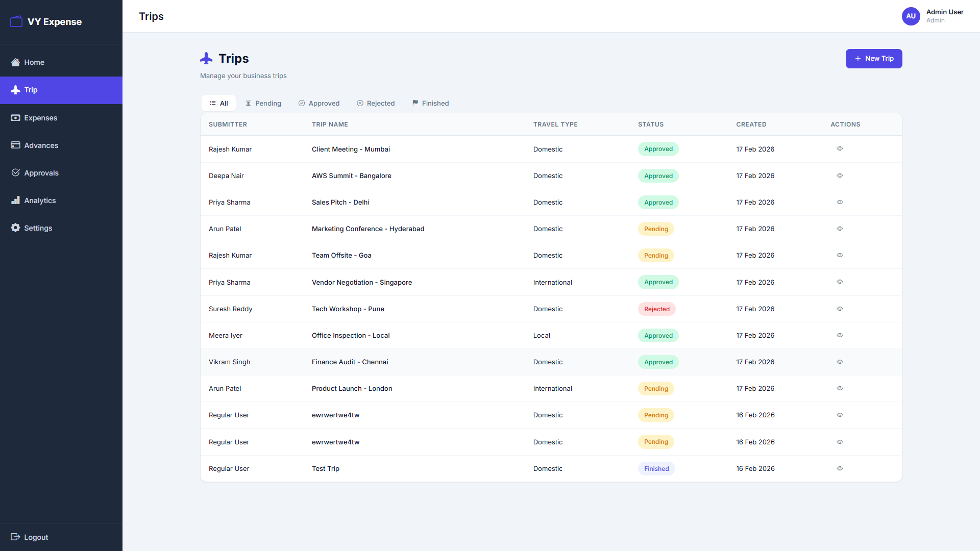
Task: Switch to the Finished tab
Action: point(430,103)
